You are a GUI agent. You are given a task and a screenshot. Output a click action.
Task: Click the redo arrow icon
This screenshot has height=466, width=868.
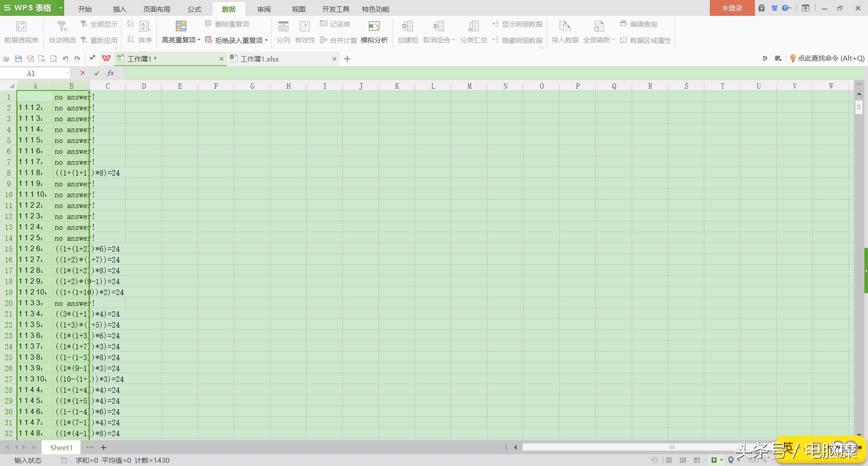(77, 59)
